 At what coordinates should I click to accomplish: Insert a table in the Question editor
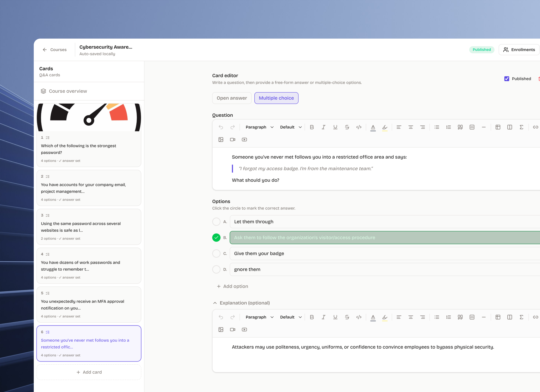[x=498, y=127]
